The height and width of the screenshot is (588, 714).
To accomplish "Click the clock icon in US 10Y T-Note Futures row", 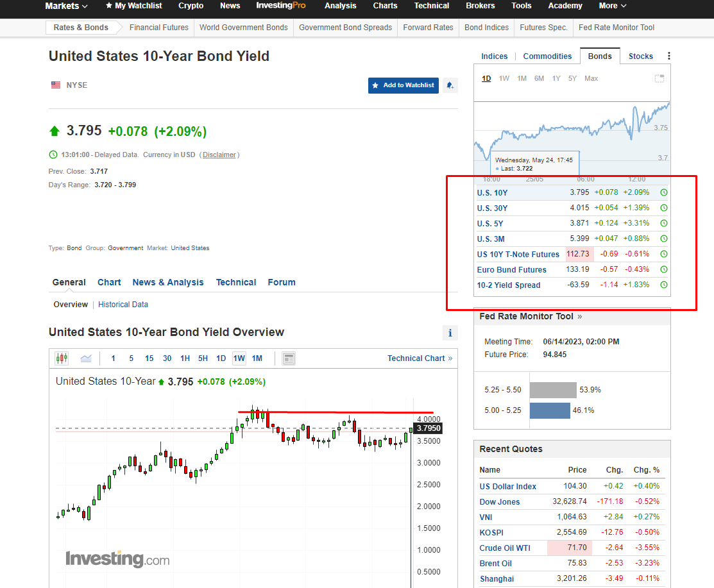I will click(664, 254).
